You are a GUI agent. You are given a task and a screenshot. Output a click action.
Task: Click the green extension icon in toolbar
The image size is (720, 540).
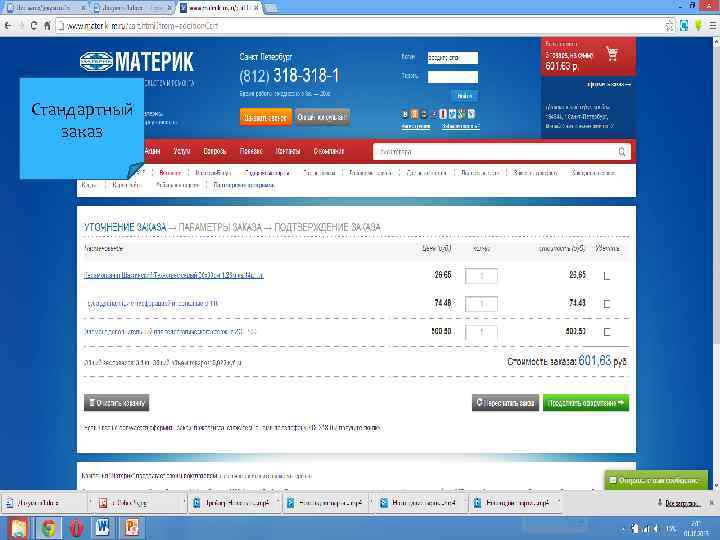[698, 26]
